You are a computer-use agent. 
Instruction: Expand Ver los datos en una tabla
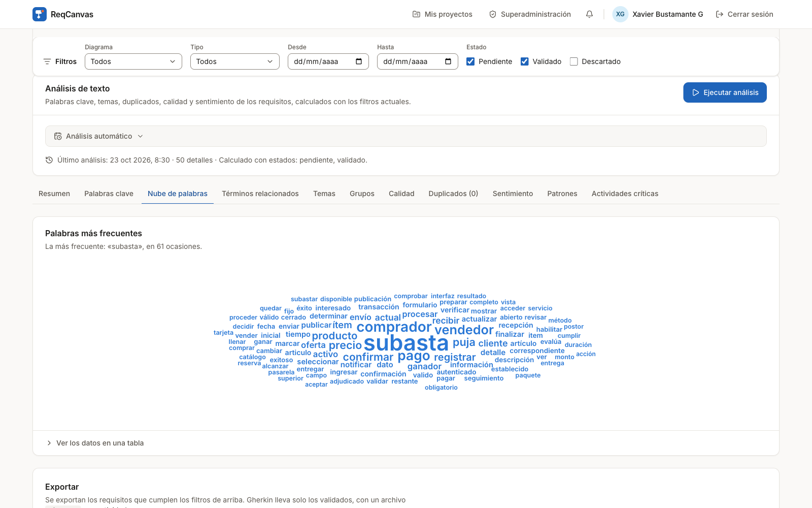pyautogui.click(x=95, y=443)
